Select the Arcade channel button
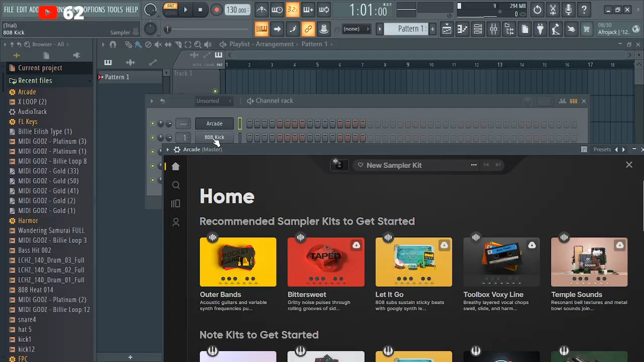 coord(214,123)
